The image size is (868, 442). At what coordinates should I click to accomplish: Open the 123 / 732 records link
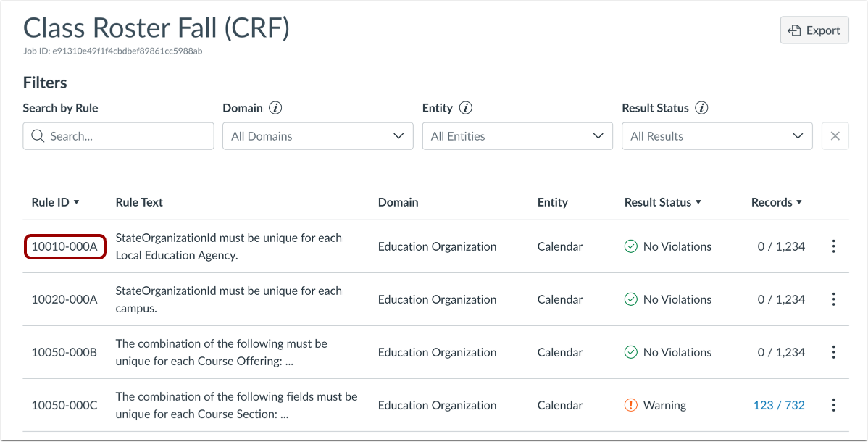click(779, 405)
